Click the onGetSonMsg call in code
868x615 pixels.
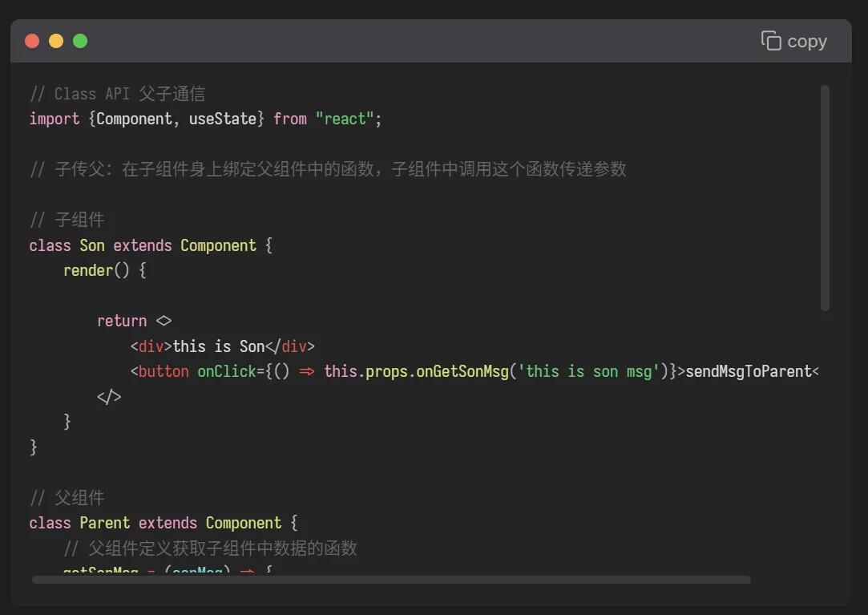(x=462, y=371)
